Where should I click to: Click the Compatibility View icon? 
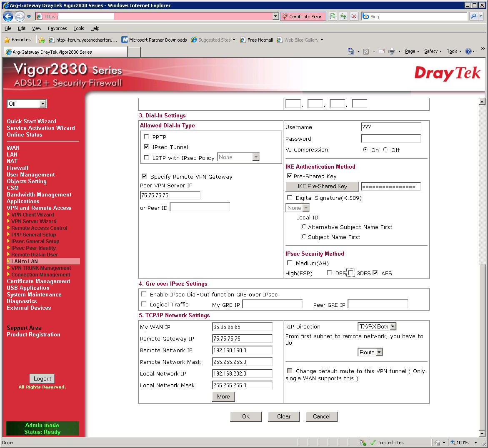point(333,17)
